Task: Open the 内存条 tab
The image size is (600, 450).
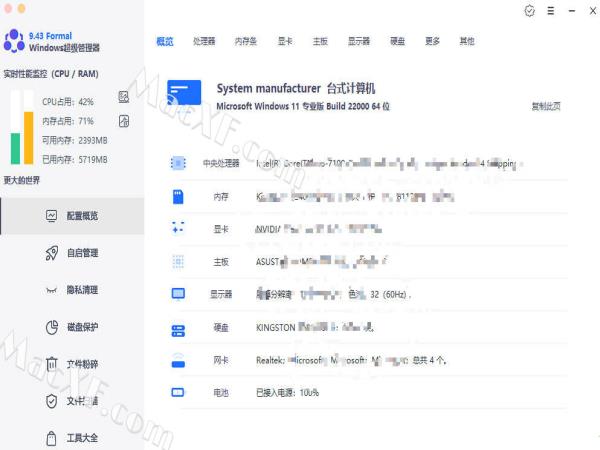Action: click(x=246, y=41)
